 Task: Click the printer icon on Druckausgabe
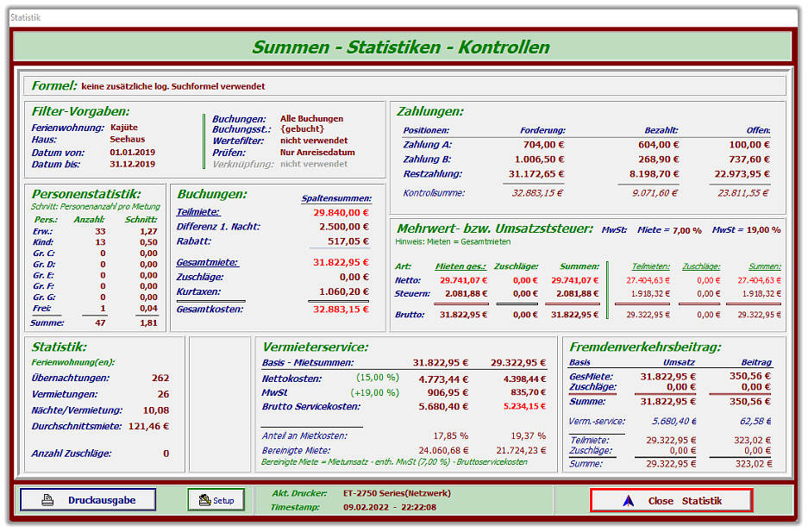(x=49, y=500)
